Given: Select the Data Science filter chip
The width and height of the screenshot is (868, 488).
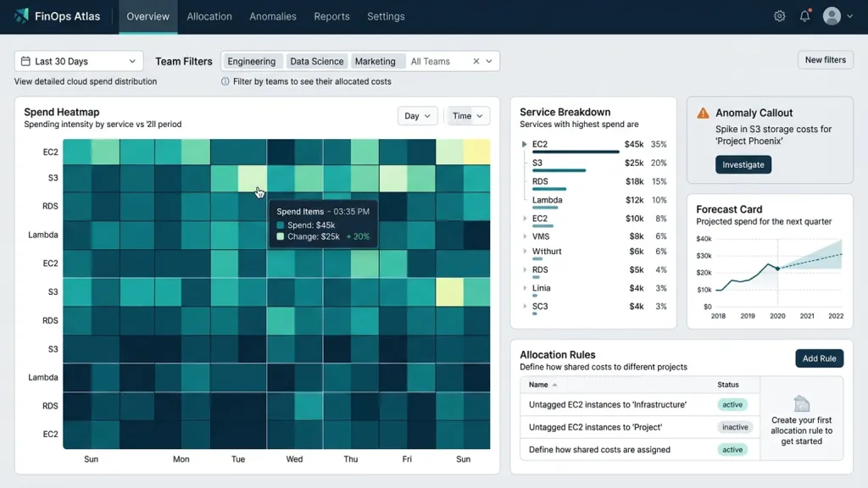Looking at the screenshot, I should click(317, 61).
